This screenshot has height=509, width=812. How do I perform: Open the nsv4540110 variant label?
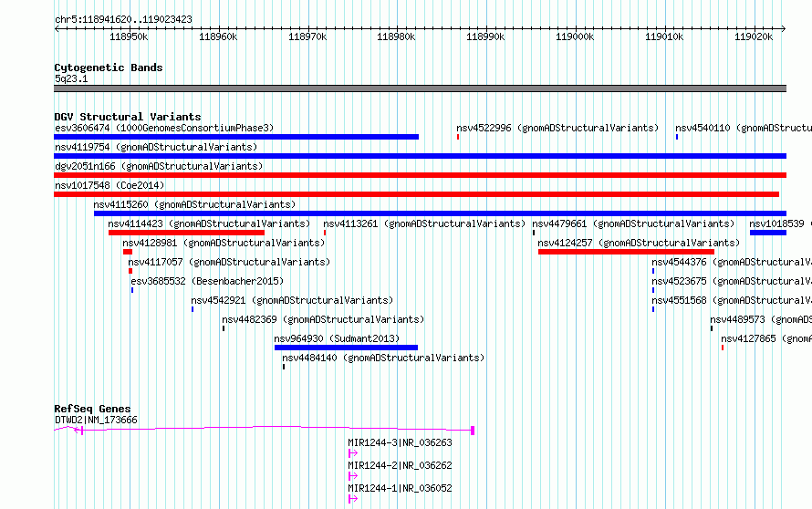744,128
